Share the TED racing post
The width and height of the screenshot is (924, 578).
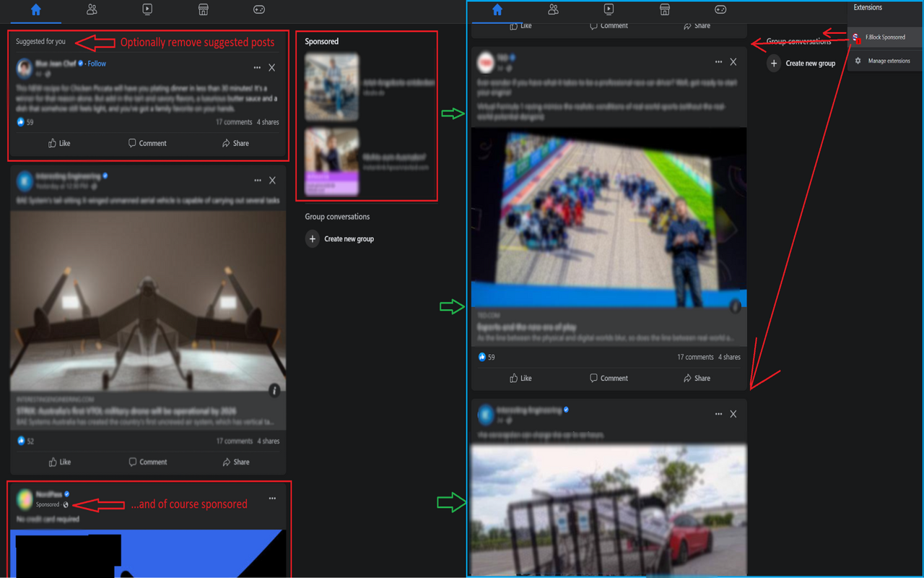[697, 378]
